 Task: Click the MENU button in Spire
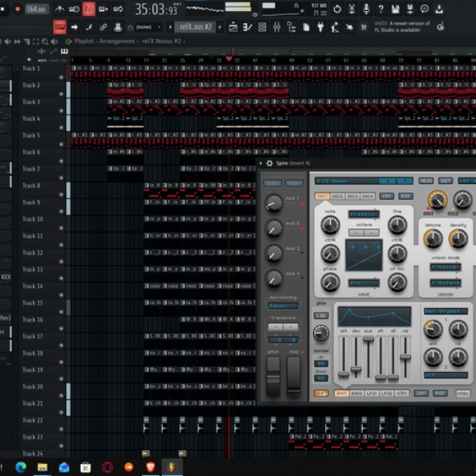[x=426, y=181]
